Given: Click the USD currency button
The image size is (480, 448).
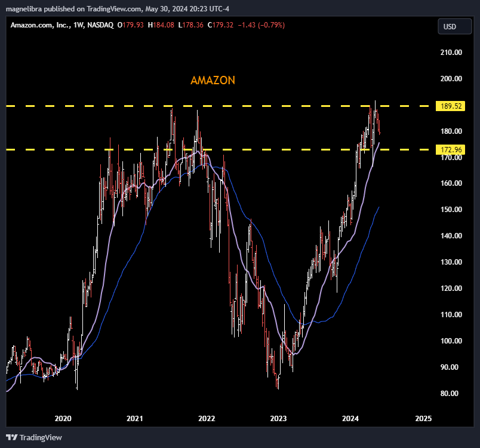Looking at the screenshot, I should pyautogui.click(x=454, y=27).
